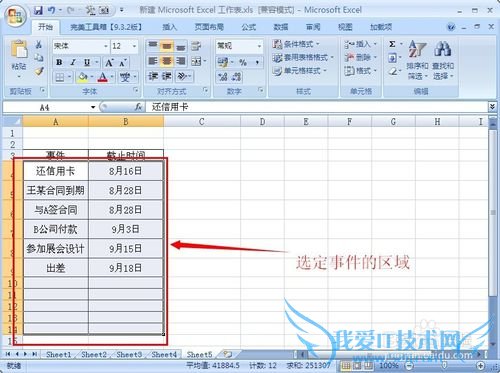Open Sort and Filter menu
The width and height of the screenshot is (500, 373).
[x=417, y=60]
